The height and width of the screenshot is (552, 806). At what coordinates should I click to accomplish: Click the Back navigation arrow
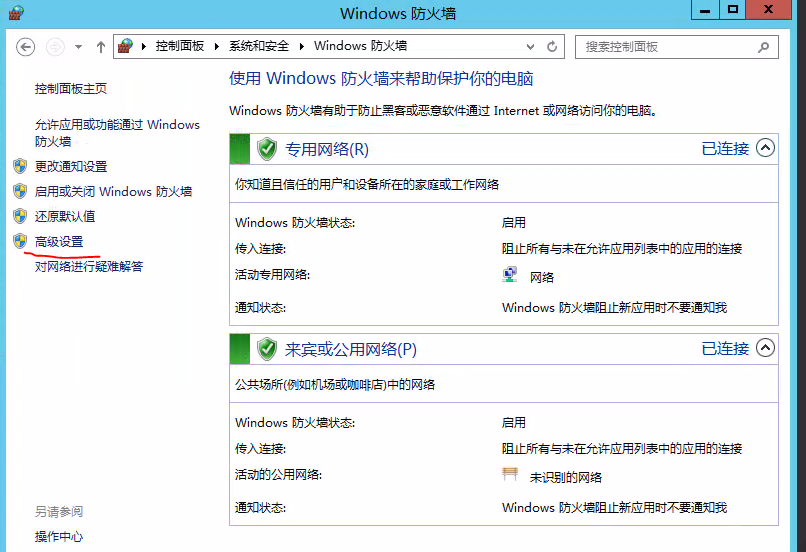point(25,47)
